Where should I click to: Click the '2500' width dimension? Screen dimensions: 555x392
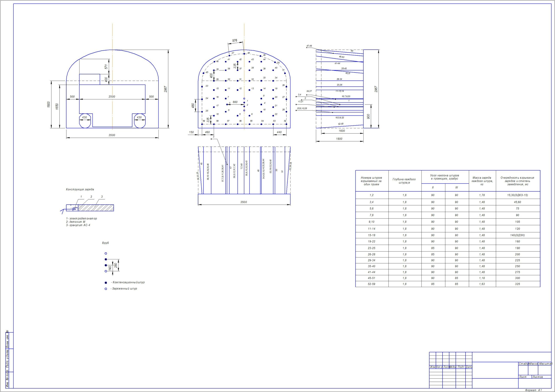click(112, 97)
